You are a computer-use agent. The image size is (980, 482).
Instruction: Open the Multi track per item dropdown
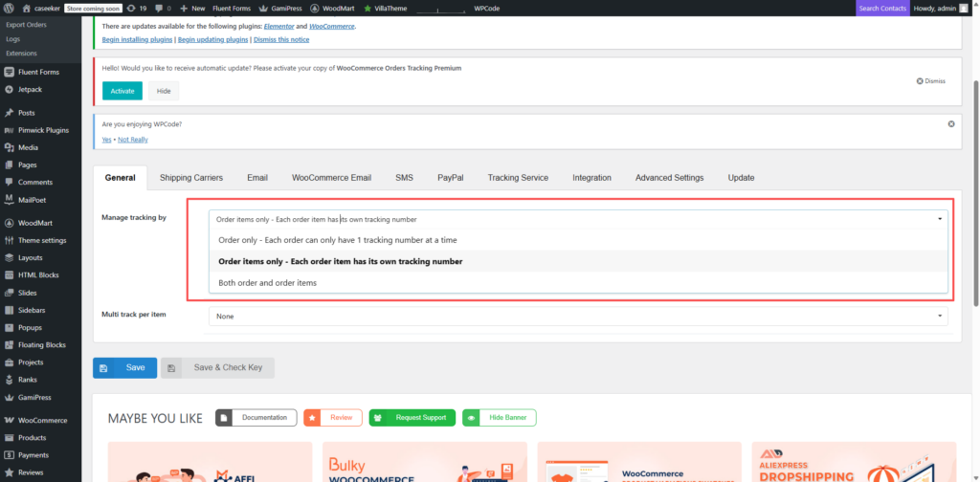coord(578,317)
